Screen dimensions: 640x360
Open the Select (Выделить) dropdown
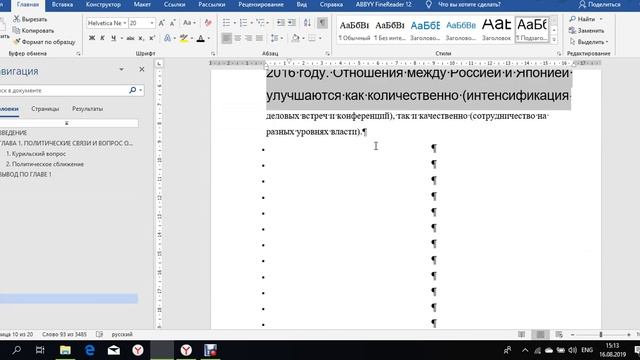(588, 42)
